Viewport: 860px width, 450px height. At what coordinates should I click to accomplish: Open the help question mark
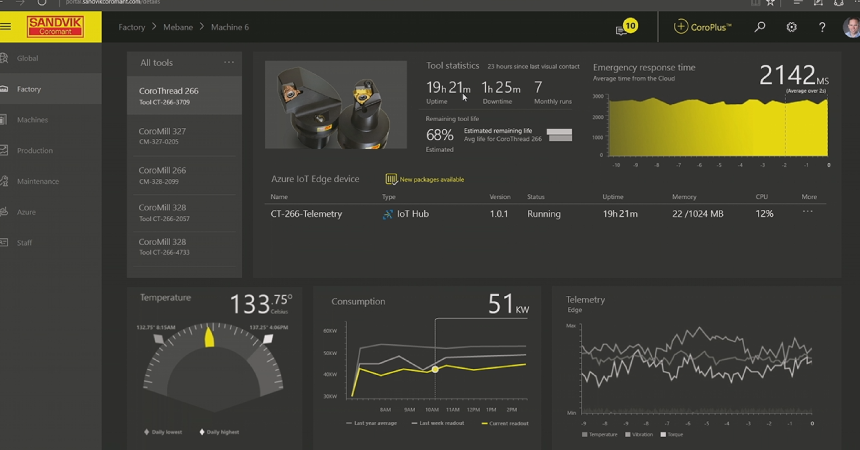(822, 27)
